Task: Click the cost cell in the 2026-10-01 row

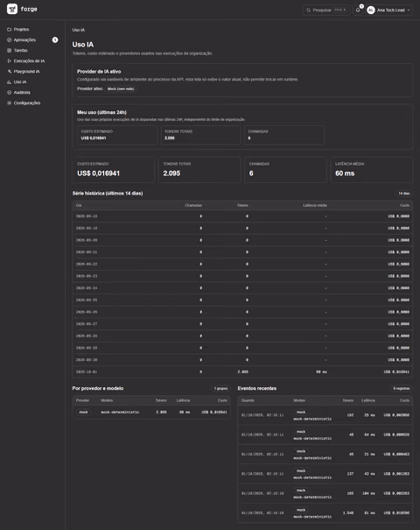Action: (x=396, y=371)
